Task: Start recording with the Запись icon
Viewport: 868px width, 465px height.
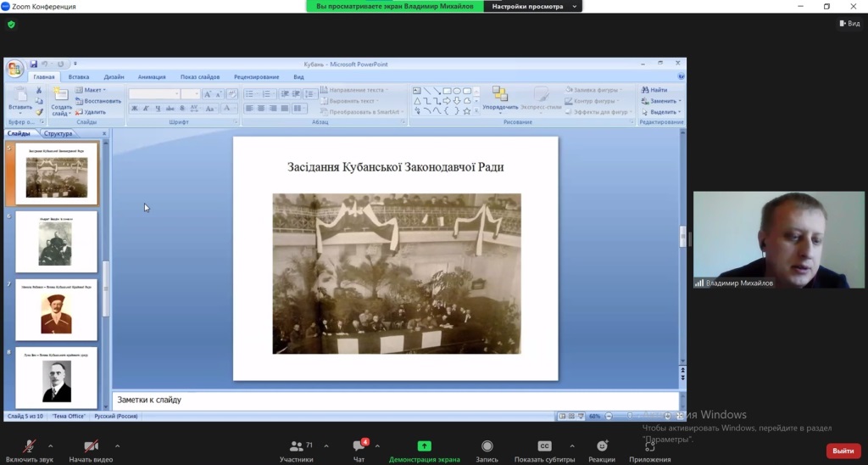Action: [487, 446]
